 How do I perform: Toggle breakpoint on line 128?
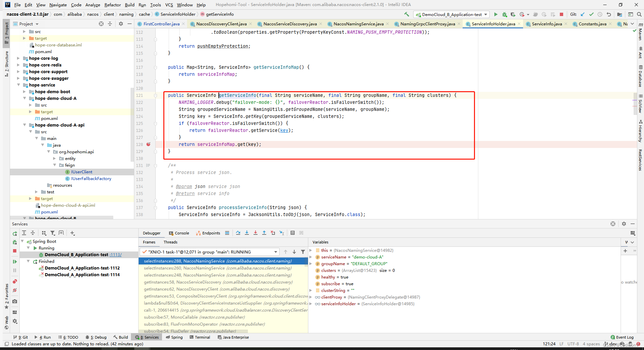[148, 144]
